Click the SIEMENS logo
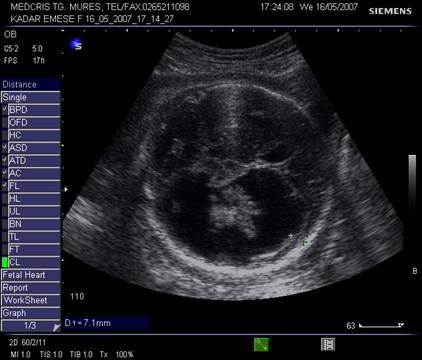 (x=390, y=11)
